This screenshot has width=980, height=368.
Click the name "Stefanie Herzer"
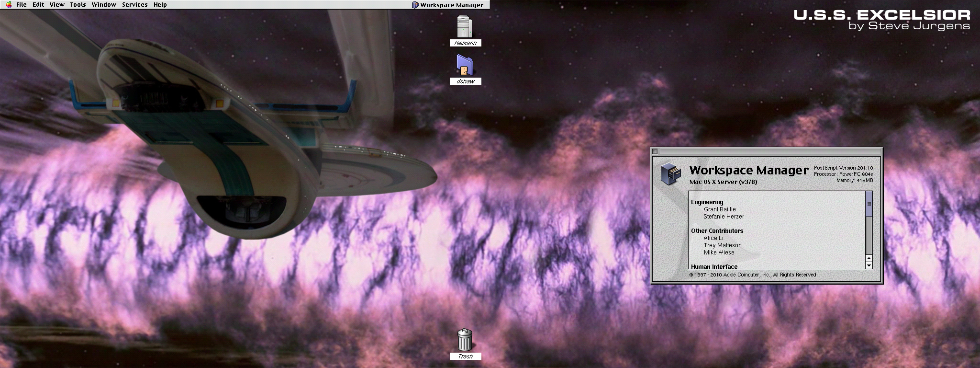click(724, 217)
